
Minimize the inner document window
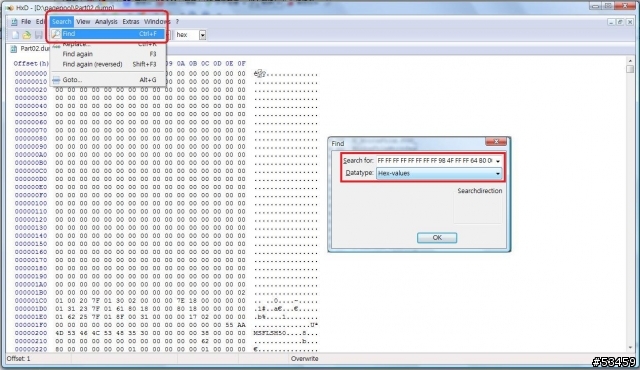click(611, 22)
